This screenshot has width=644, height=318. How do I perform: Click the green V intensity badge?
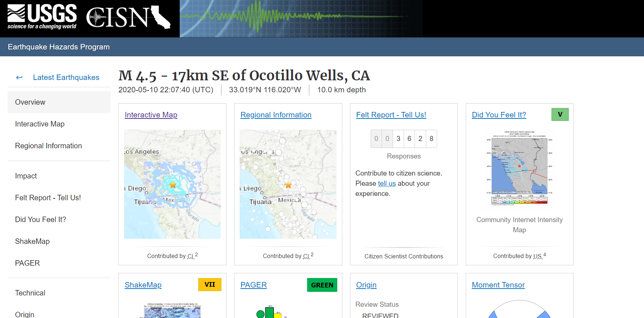click(560, 114)
